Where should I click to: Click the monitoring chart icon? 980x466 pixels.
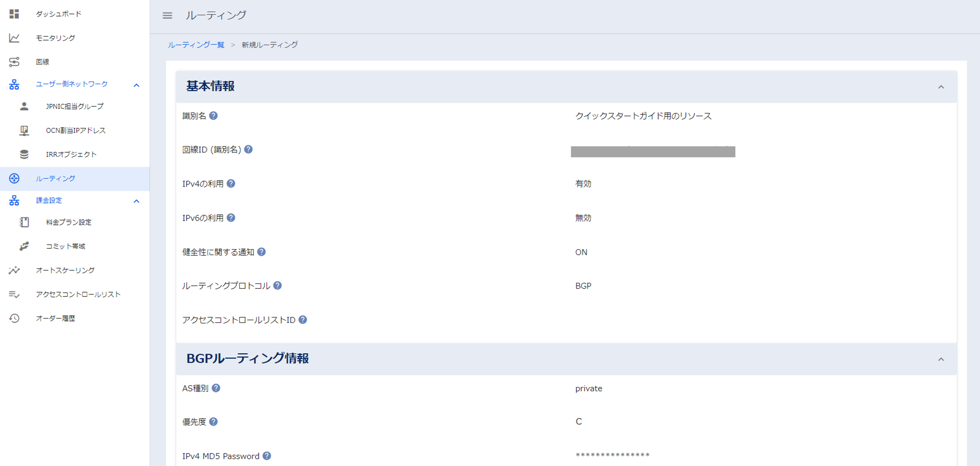14,38
